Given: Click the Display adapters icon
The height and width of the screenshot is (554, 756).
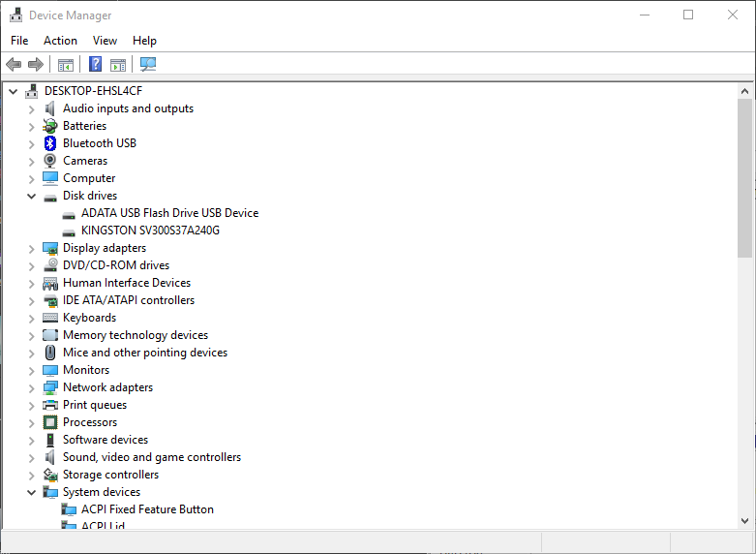Looking at the screenshot, I should 50,248.
